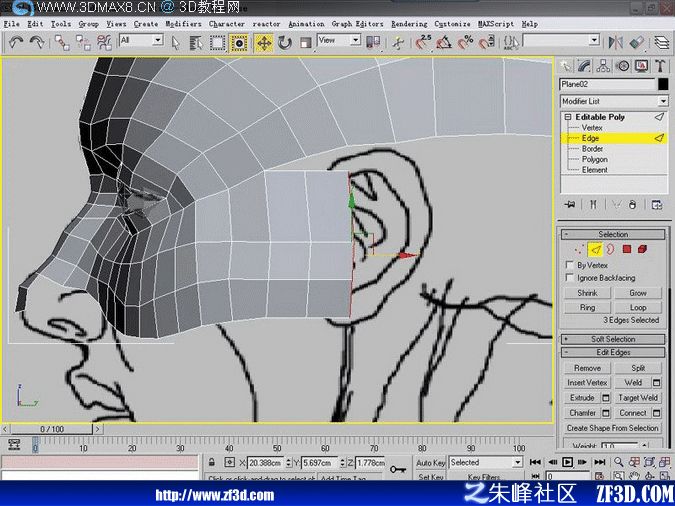
Task: Click the Mirror tool icon
Action: tap(616, 43)
